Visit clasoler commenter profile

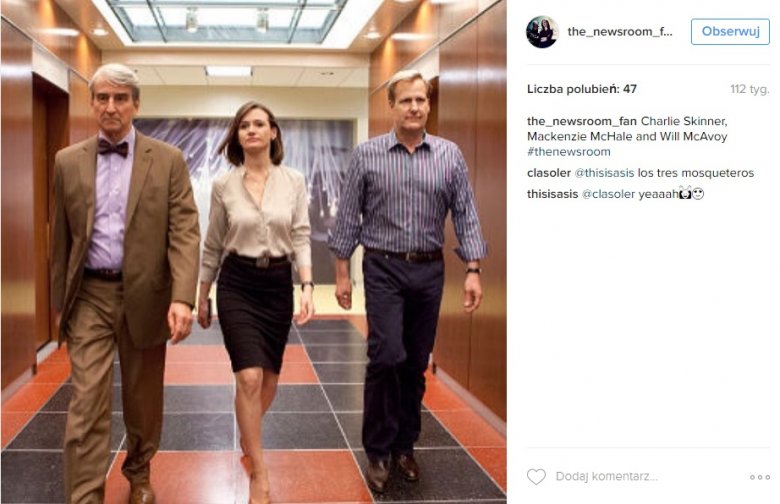point(549,173)
